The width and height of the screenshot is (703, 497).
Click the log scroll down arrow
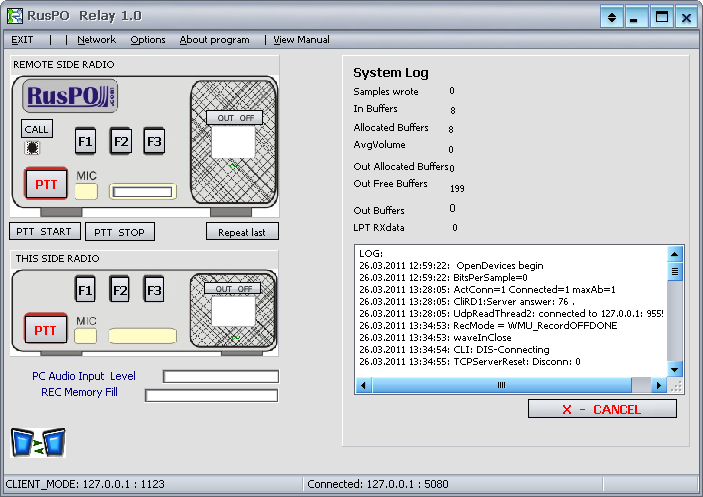[675, 370]
